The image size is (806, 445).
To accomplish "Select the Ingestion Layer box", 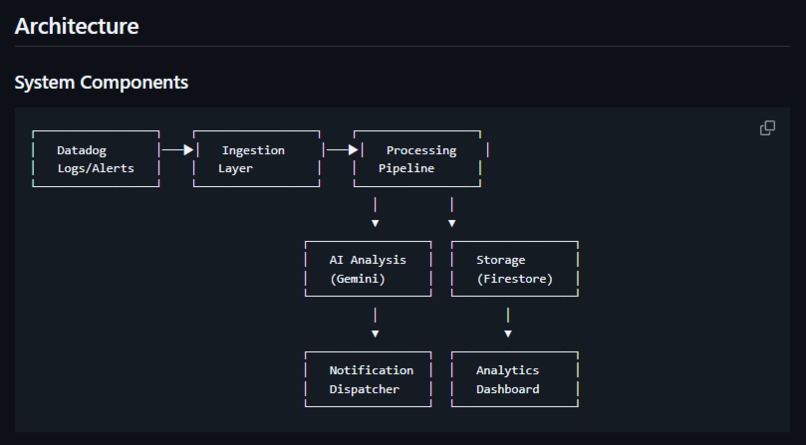I will pyautogui.click(x=256, y=159).
